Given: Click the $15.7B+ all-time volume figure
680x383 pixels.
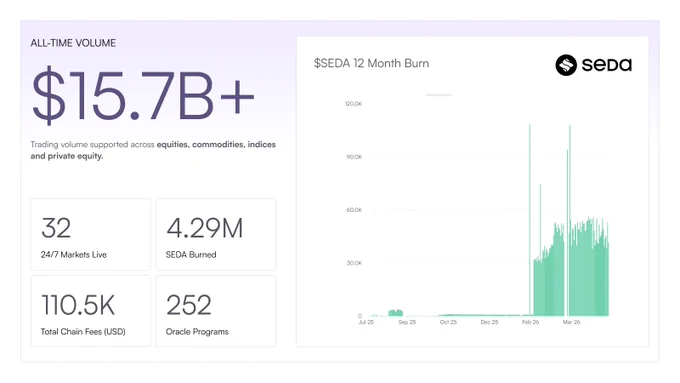Looking at the screenshot, I should tap(143, 95).
